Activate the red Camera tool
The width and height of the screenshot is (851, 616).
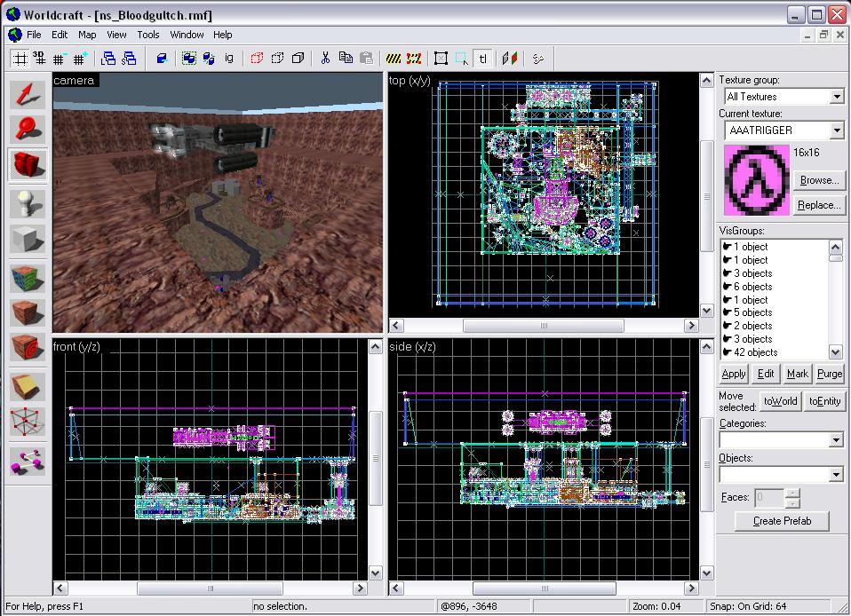pos(28,163)
